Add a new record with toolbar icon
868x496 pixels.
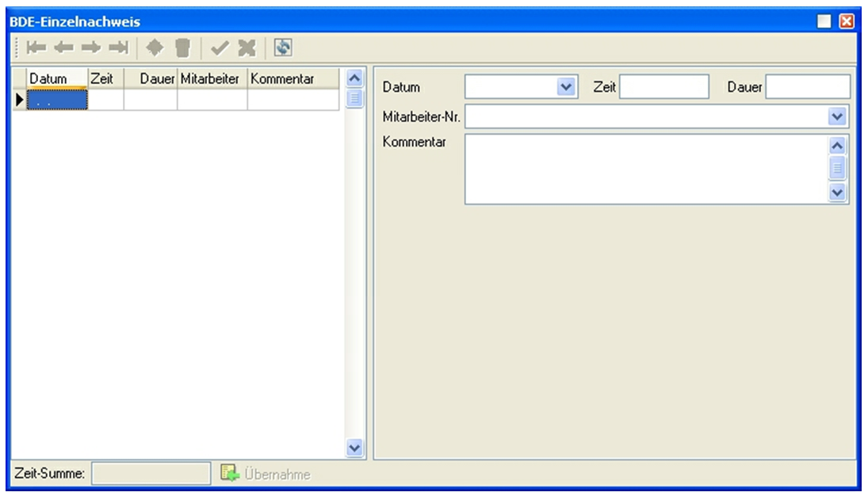click(155, 48)
